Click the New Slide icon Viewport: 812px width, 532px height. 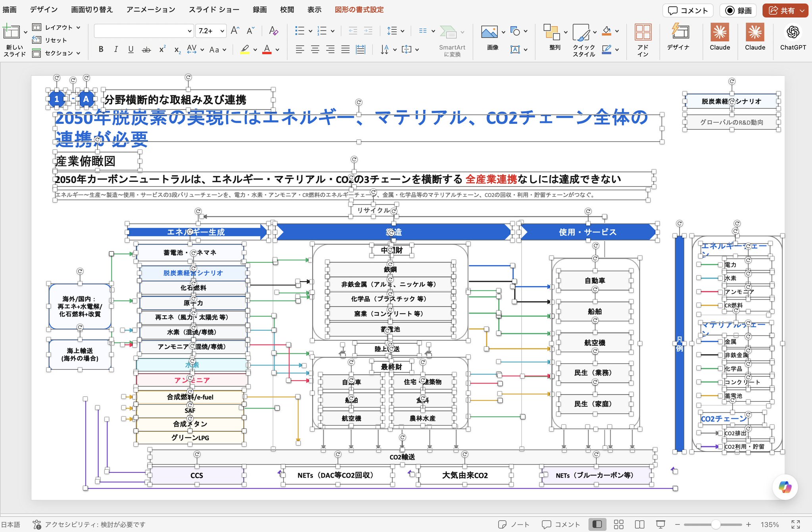[x=11, y=32]
